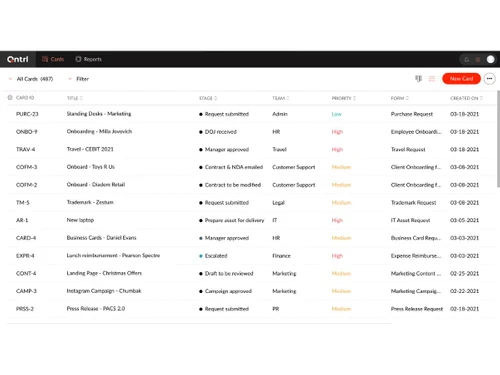
Task: Open card ONBO-9
Action: (x=26, y=132)
